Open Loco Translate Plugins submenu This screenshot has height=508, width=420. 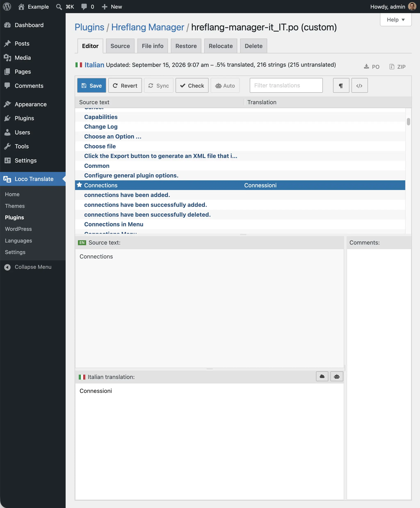[x=14, y=217]
